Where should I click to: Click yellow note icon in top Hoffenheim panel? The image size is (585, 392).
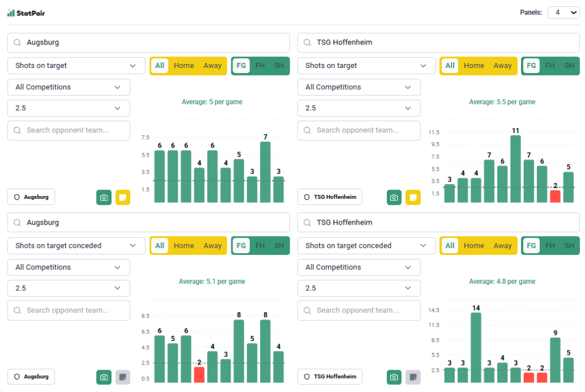click(x=413, y=197)
